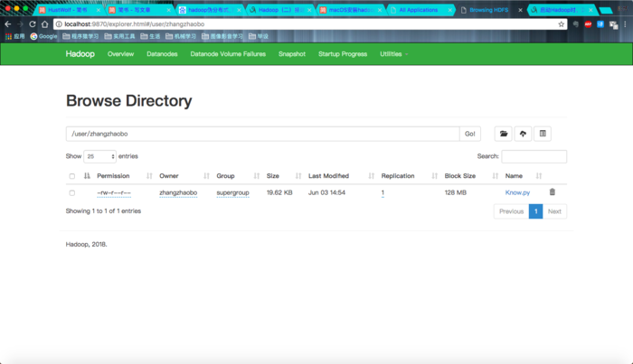Switch to the All Applications tab
Image resolution: width=633 pixels, height=364 pixels.
pyautogui.click(x=420, y=10)
